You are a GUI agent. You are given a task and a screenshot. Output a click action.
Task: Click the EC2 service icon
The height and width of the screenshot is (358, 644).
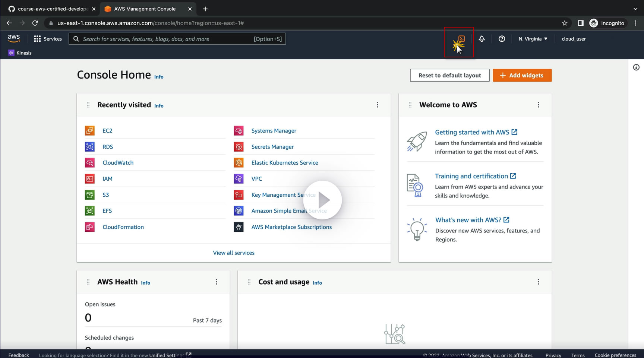(x=90, y=131)
